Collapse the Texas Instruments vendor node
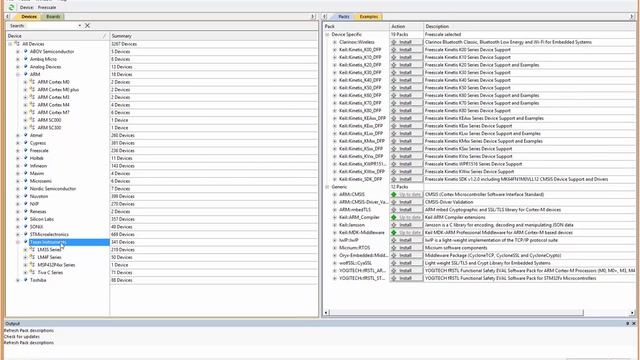 click(18, 242)
